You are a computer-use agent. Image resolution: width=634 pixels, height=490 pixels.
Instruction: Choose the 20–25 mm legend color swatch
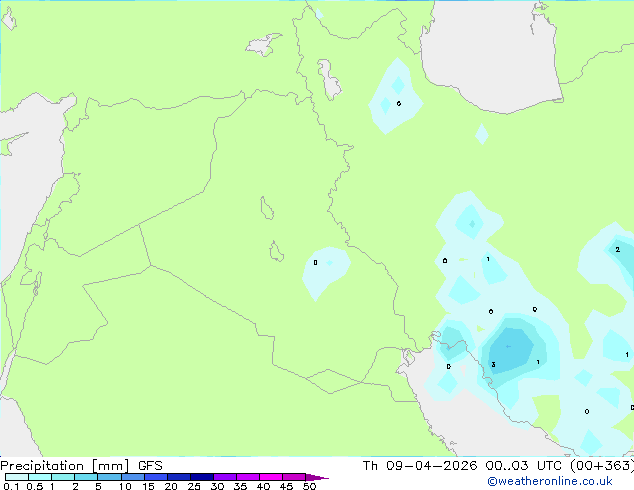pos(179,477)
